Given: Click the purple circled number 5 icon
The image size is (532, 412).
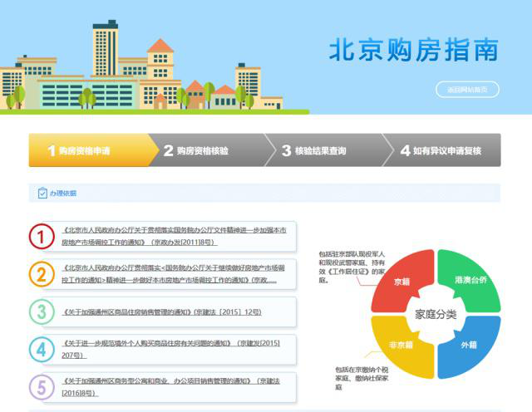Looking at the screenshot, I should click(x=42, y=387).
